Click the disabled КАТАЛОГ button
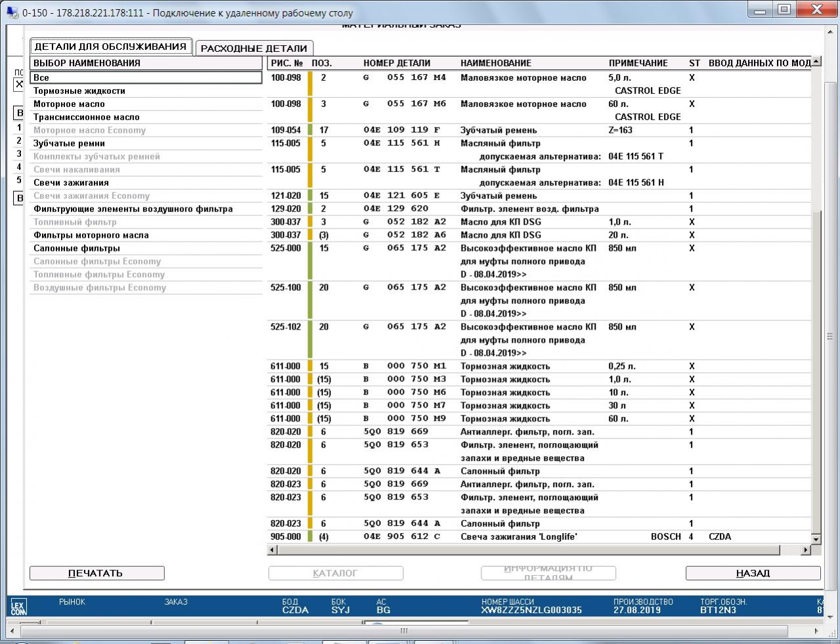This screenshot has height=644, width=840. (x=336, y=573)
